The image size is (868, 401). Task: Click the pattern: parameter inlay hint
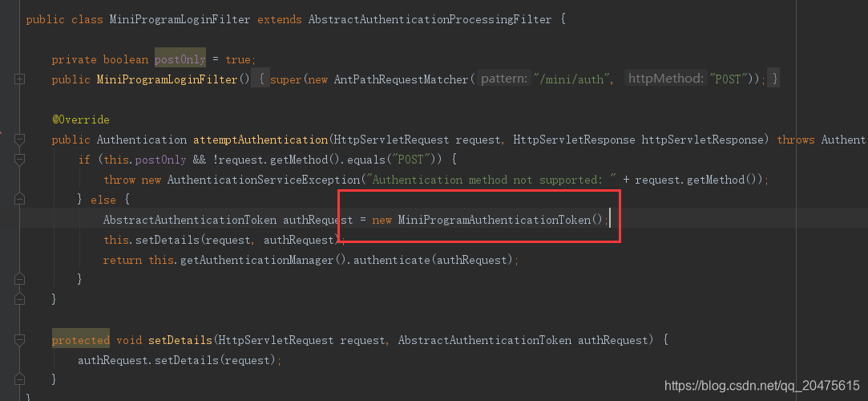click(x=503, y=79)
